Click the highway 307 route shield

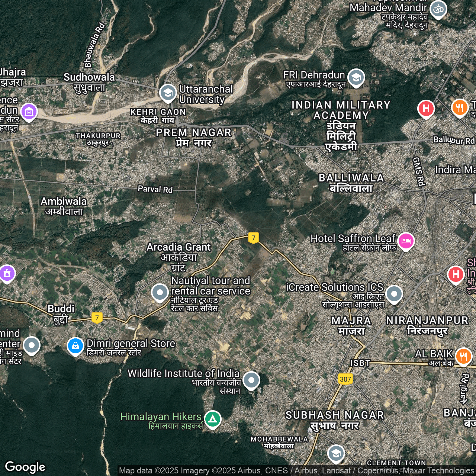[345, 379]
